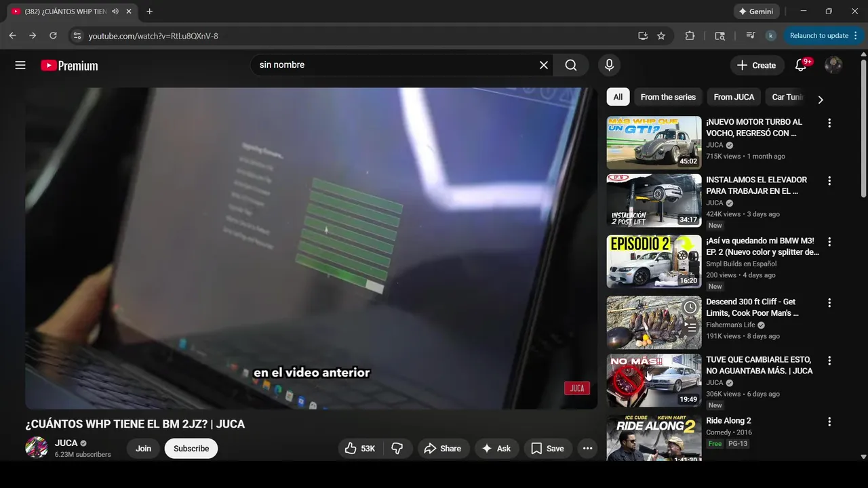This screenshot has height=488, width=868.
Task: Open the YouTube hamburger guide menu
Action: [20, 65]
